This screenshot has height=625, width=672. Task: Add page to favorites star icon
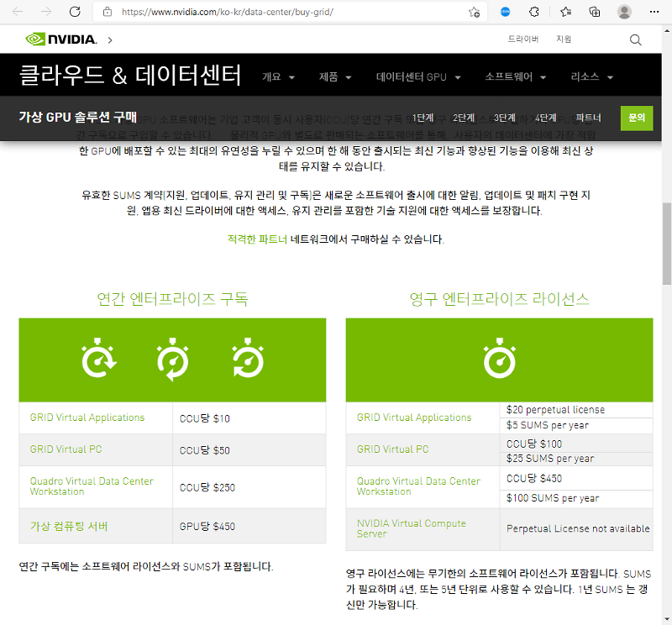click(474, 12)
